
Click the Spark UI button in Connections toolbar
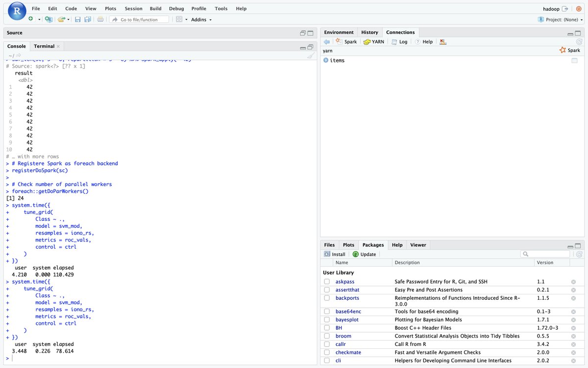pyautogui.click(x=346, y=42)
